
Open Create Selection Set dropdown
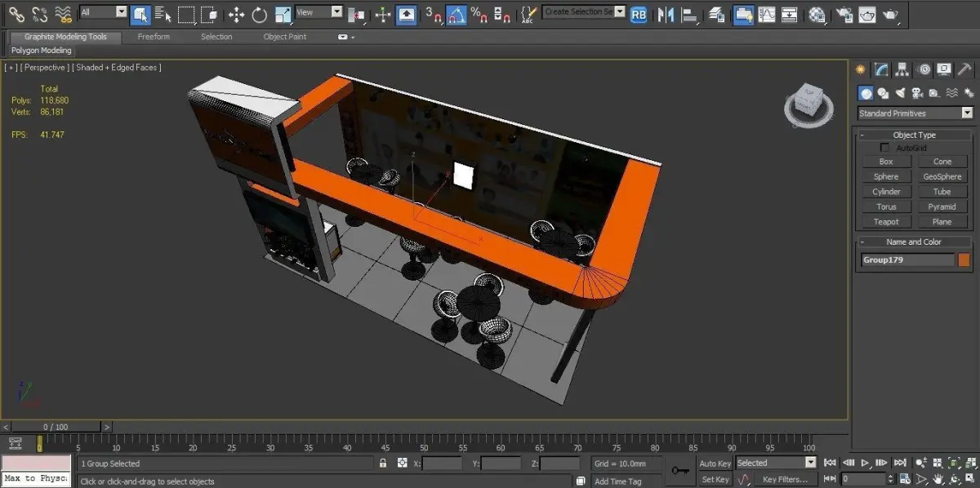584,11
